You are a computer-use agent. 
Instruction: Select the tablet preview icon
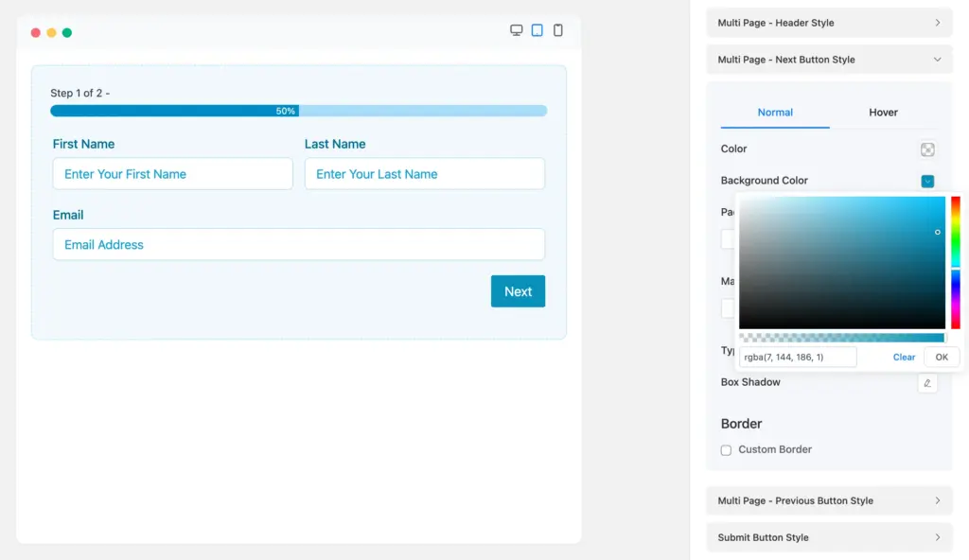(x=537, y=30)
